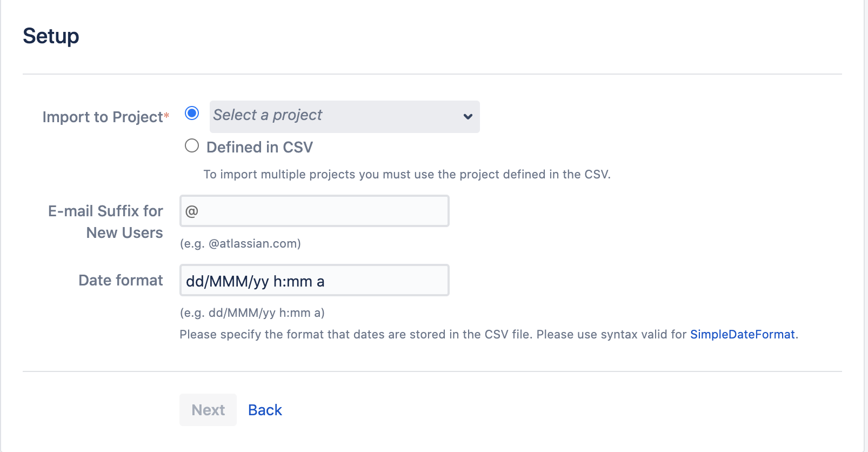Click into the Date format text field
This screenshot has width=868, height=452.
(x=378, y=280)
